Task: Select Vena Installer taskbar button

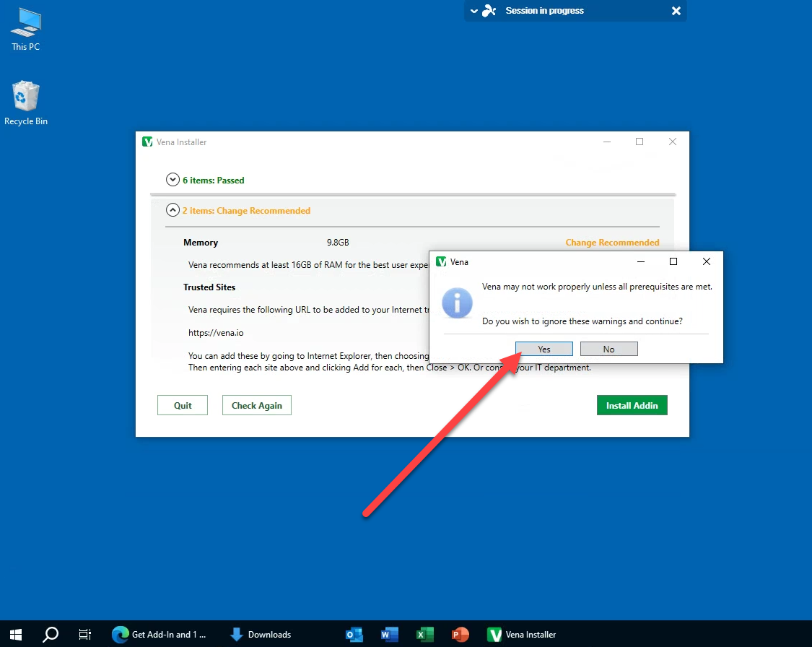Action: 522,634
